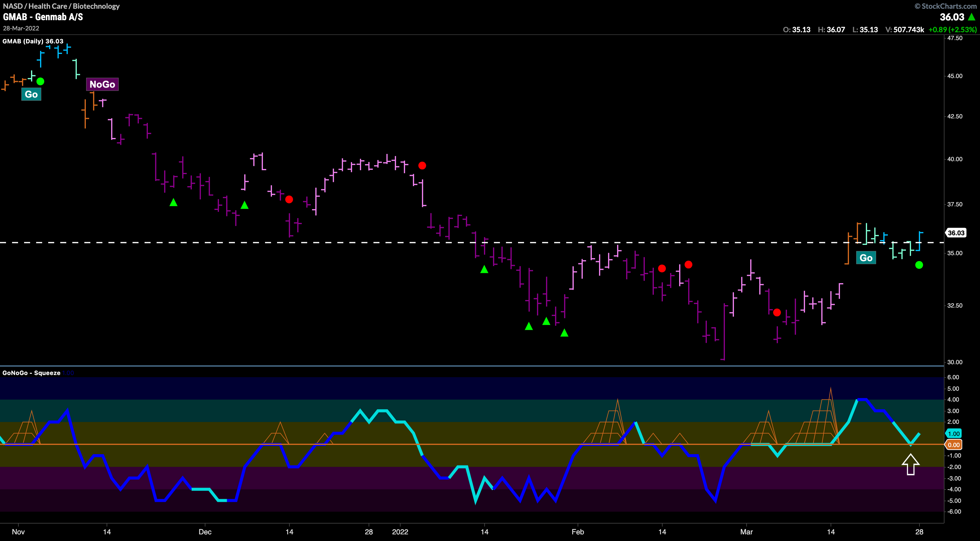
Task: Click the 40.00 price axis label
Action: pos(955,159)
